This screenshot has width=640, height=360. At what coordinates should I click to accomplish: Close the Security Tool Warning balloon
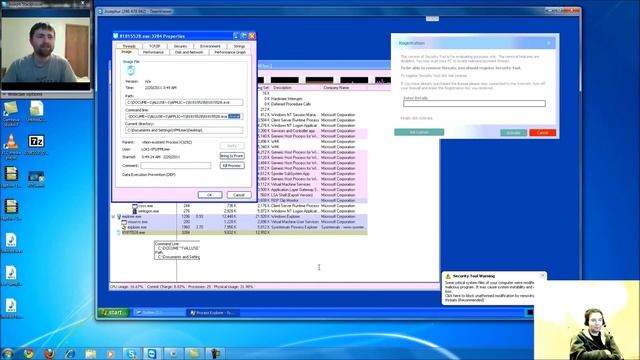[x=542, y=276]
